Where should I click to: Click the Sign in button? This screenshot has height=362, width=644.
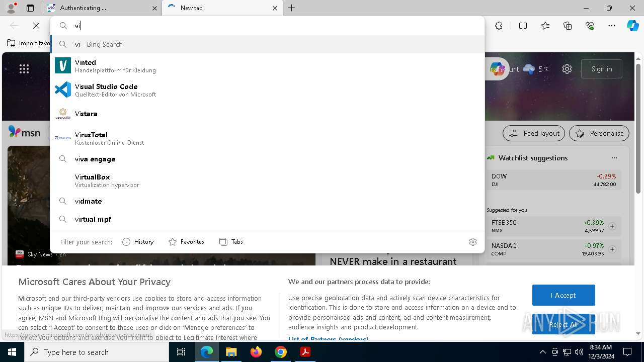click(602, 69)
